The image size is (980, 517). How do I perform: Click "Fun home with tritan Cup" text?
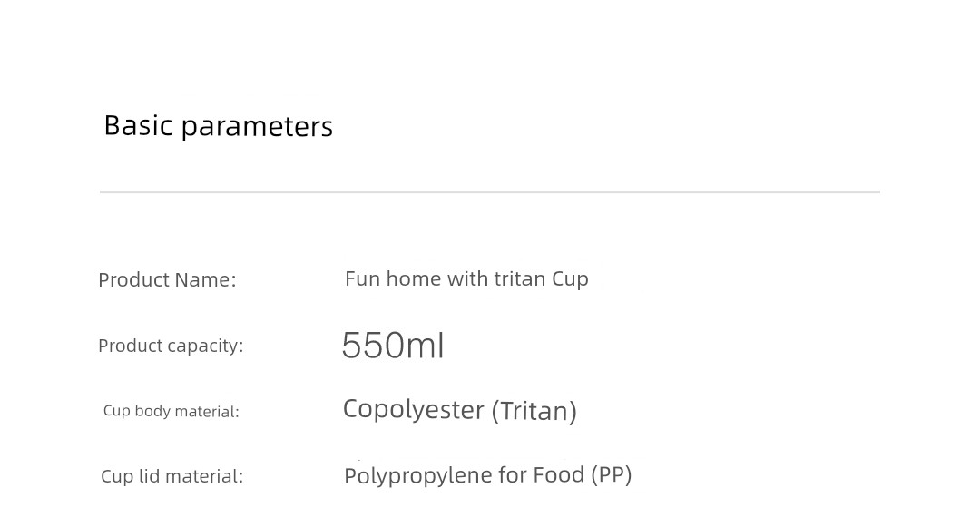pos(466,278)
